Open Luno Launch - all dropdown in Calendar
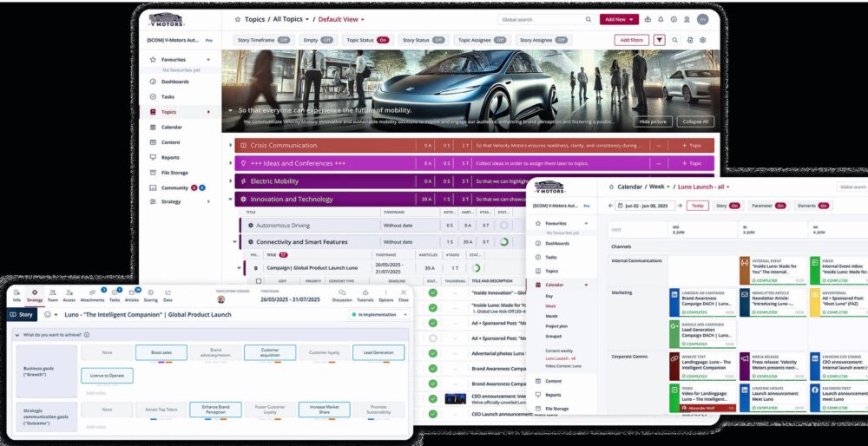Viewport: 868px width, 446px height. pos(704,187)
